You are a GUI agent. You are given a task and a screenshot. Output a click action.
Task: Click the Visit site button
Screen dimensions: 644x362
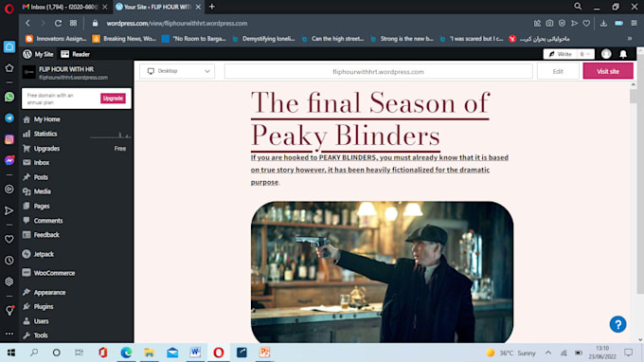point(608,71)
